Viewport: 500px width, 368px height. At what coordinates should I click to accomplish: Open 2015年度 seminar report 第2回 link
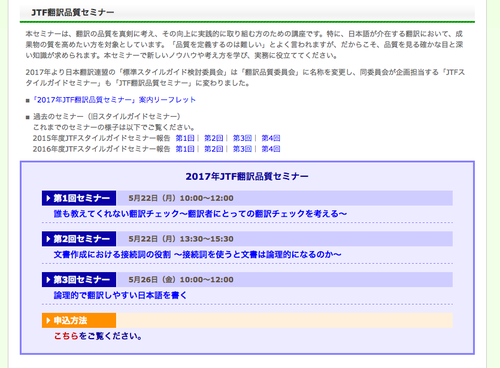[x=214, y=138]
